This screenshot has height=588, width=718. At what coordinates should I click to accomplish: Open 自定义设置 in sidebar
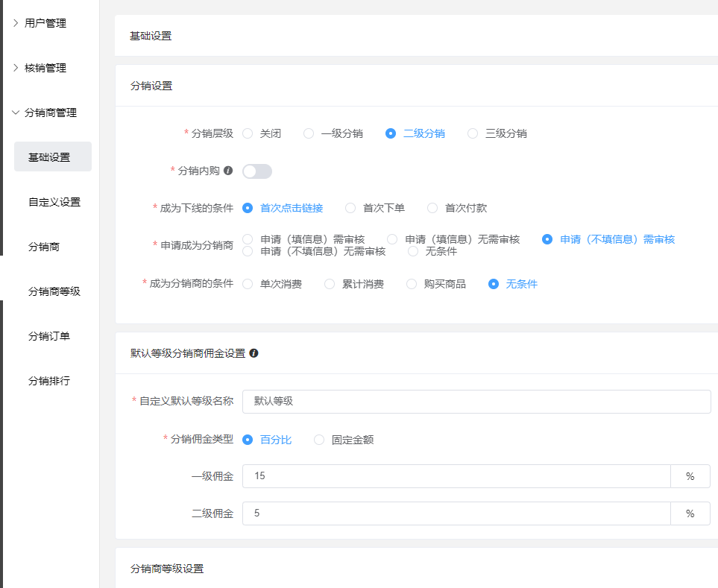tap(54, 202)
